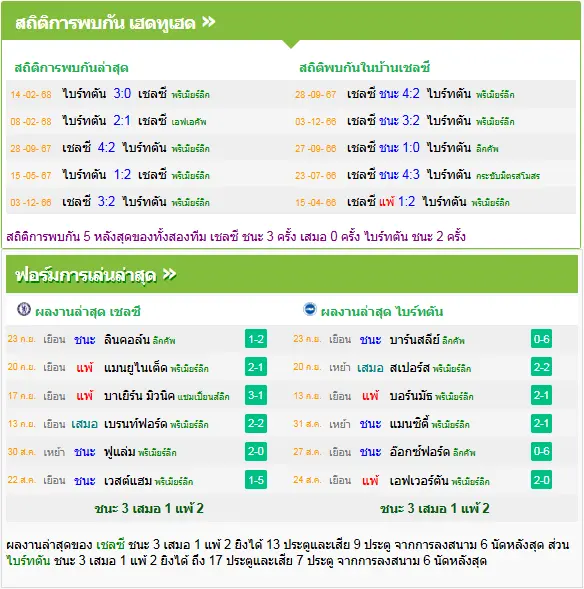Click Brighton's form total ชนะ 3 เสมอ 1 แพ้ 2
Viewport: 584px width, 589px height.
pyautogui.click(x=435, y=508)
